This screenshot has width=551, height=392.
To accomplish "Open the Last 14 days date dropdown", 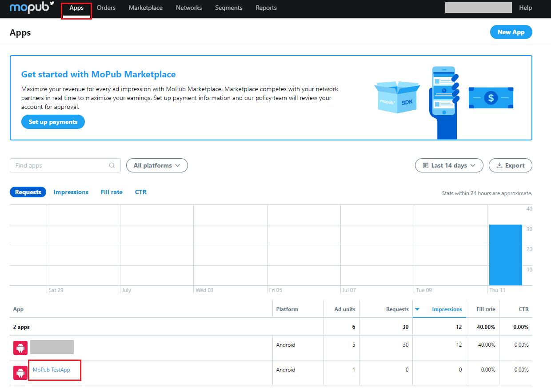I will (x=449, y=165).
